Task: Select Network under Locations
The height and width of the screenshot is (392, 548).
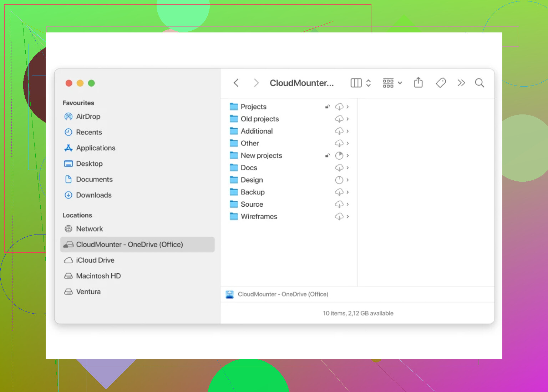Action: [137, 229]
